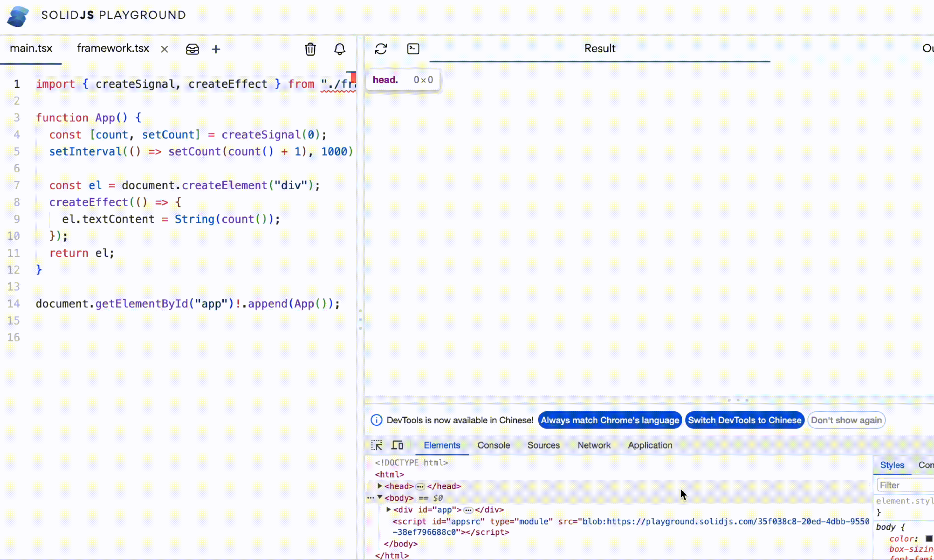The image size is (934, 560).
Task: Click the Don't show again button
Action: pos(846,420)
